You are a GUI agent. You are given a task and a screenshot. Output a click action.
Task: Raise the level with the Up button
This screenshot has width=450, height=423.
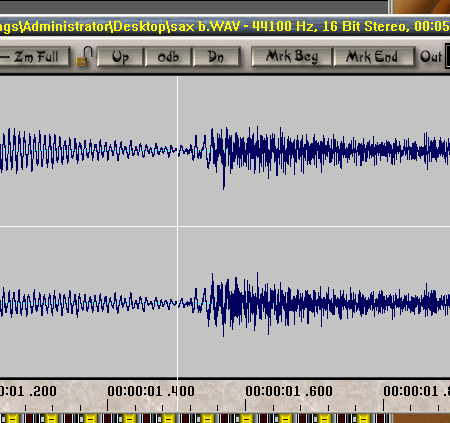click(120, 57)
